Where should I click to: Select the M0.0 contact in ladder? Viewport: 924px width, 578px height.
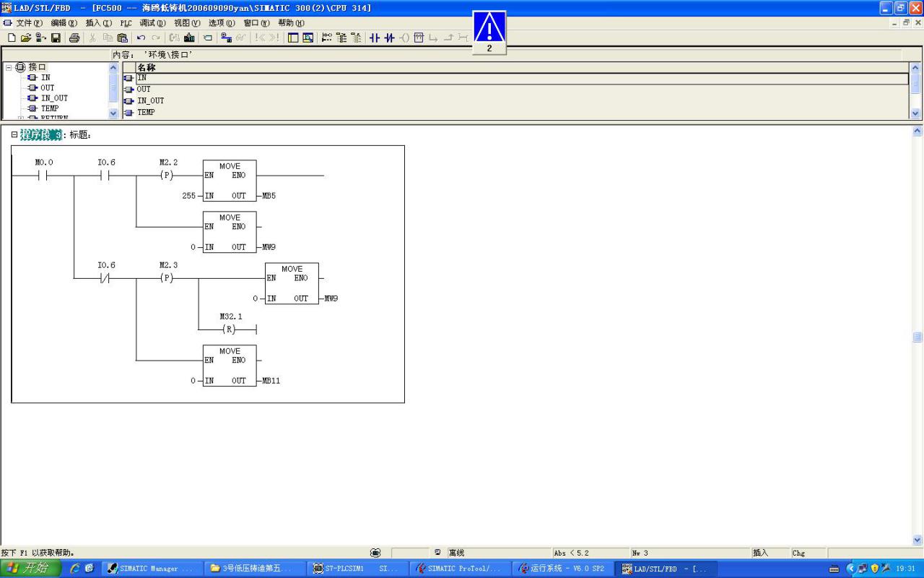pyautogui.click(x=43, y=175)
